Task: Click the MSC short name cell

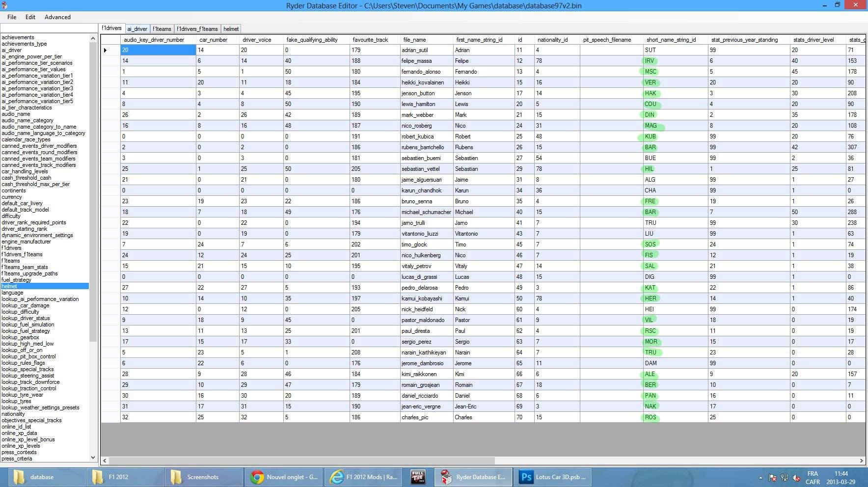Action: point(676,72)
